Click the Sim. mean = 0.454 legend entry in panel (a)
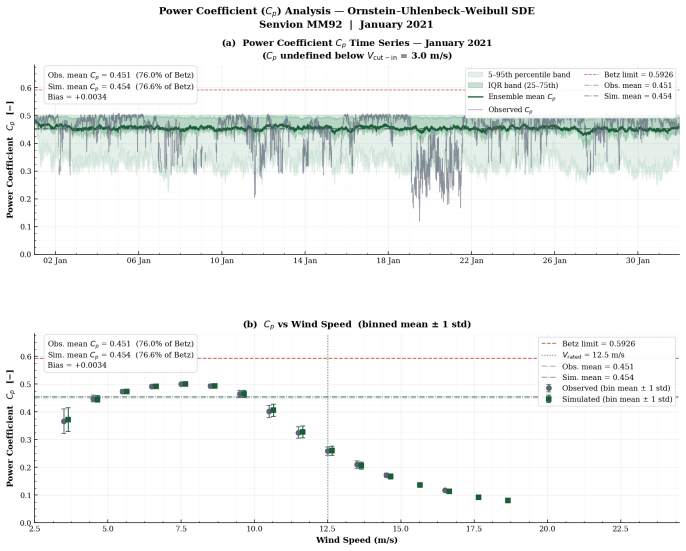This screenshot has height=551, width=686. 628,96
